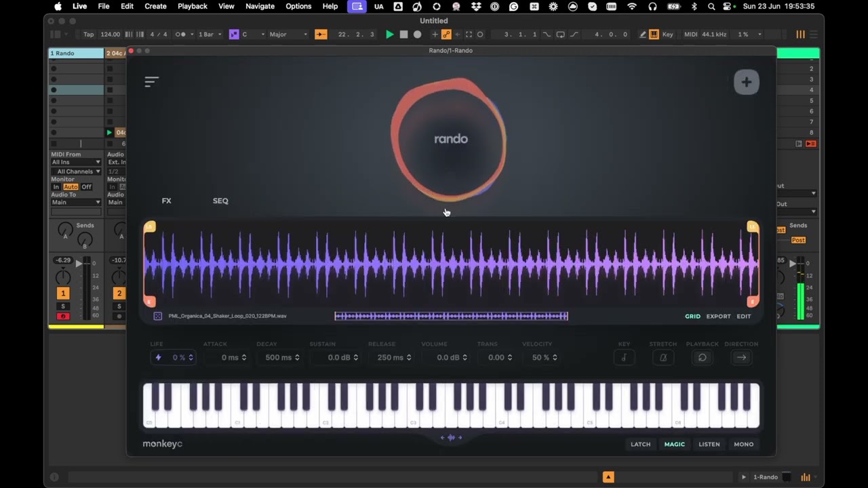This screenshot has width=868, height=488.
Task: Click the Ableton record button
Action: coord(418,35)
